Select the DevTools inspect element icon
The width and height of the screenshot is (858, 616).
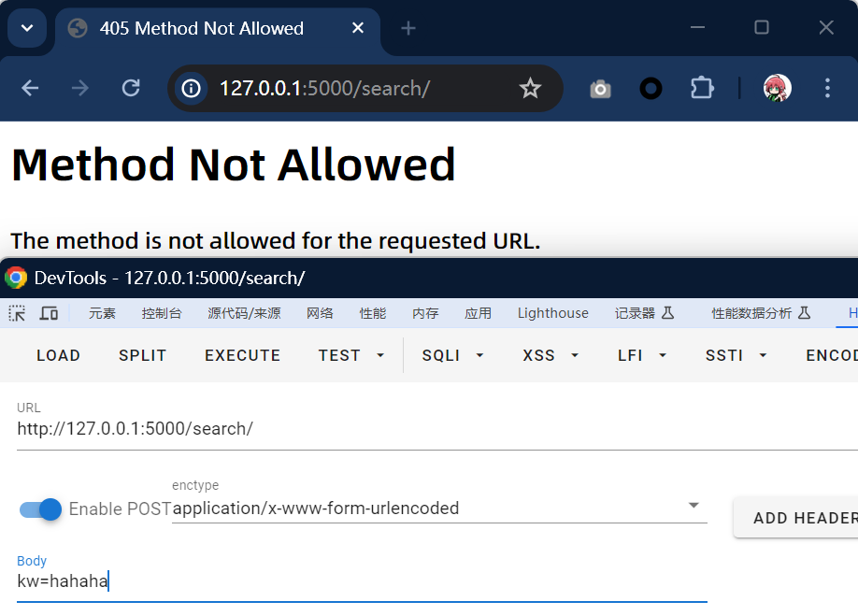[17, 313]
